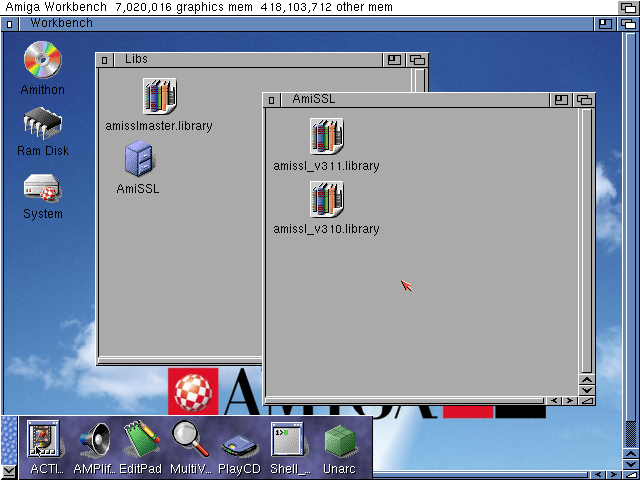The width and height of the screenshot is (640, 480).
Task: Click AmiSSL window scroll left arrow
Action: point(554,401)
